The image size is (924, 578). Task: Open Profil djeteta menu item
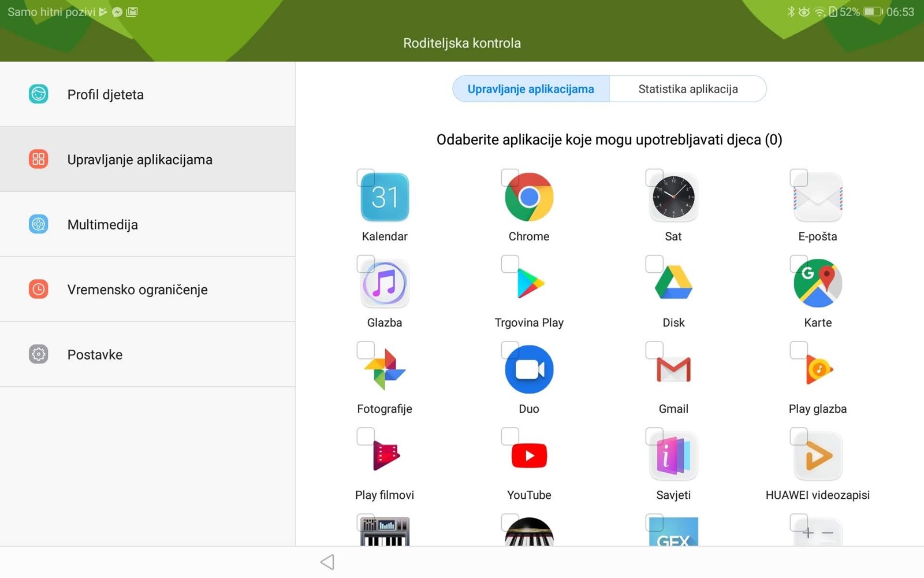coord(147,94)
